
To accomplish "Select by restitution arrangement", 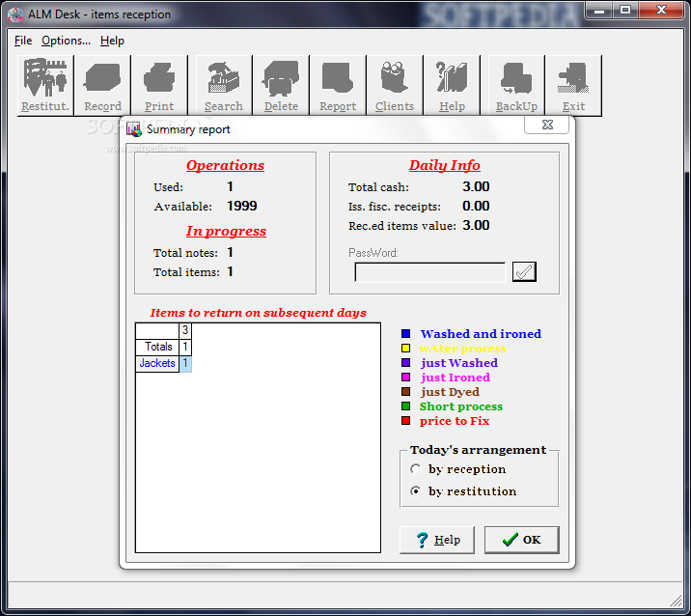I will [x=463, y=491].
